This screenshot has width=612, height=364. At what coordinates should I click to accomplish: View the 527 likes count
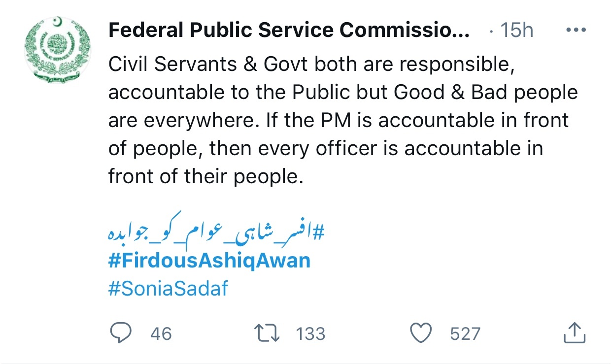465,334
